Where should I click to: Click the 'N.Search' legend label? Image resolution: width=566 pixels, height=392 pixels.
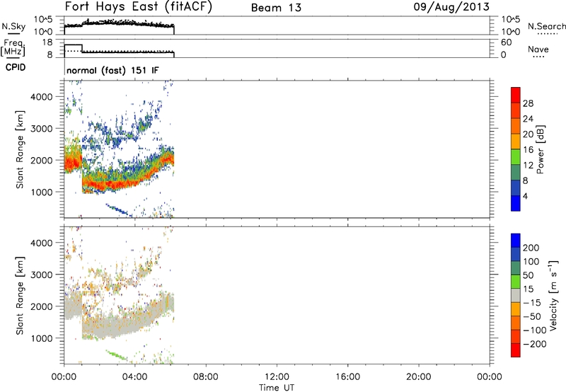click(x=546, y=26)
